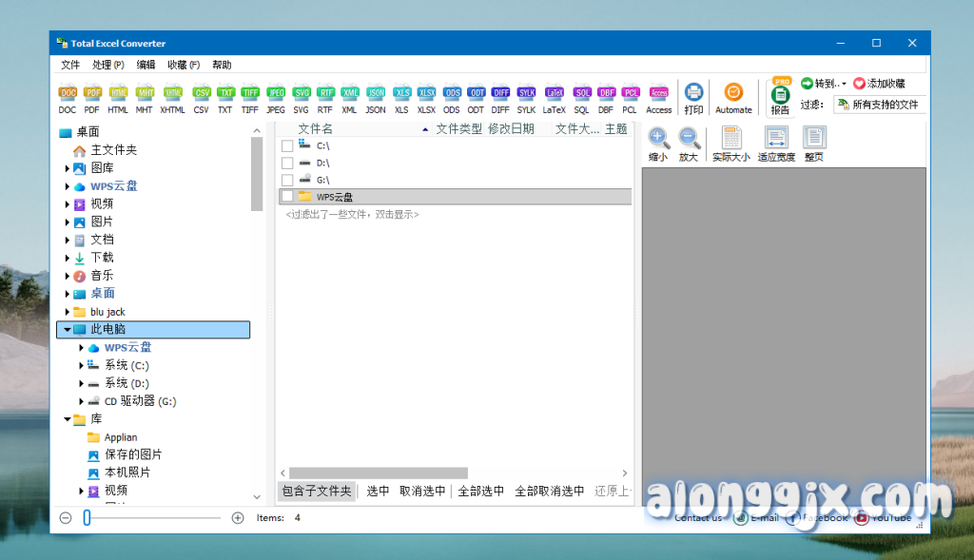Viewport: 974px width, 560px height.
Task: Open the 文件 menu
Action: click(70, 65)
